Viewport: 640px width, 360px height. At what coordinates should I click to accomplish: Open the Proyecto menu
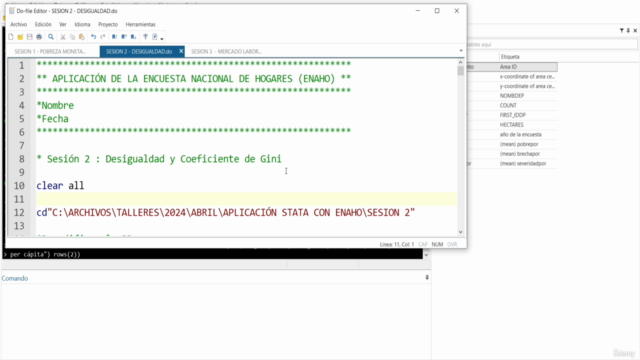[108, 24]
